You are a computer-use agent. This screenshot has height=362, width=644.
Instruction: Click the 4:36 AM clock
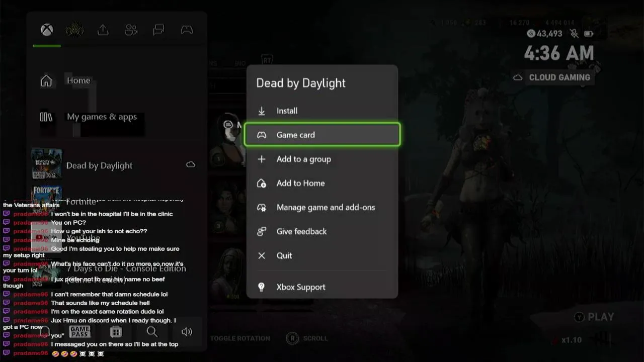coord(559,53)
